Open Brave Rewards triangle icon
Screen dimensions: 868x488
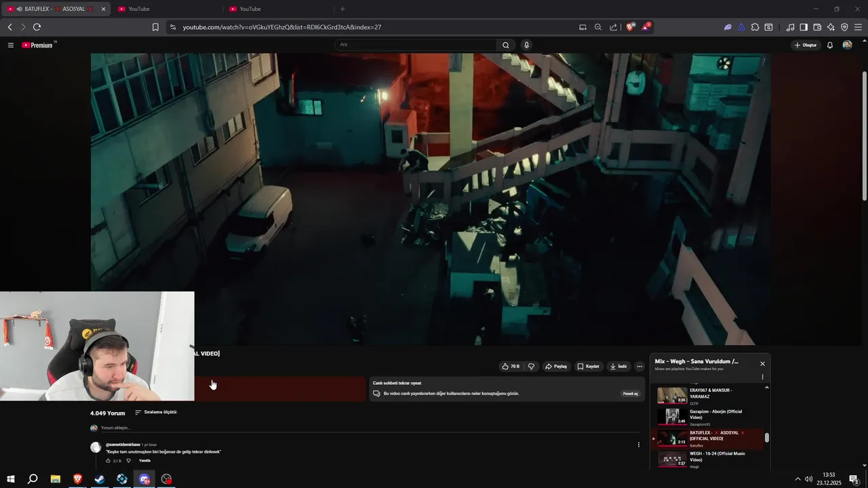[646, 27]
